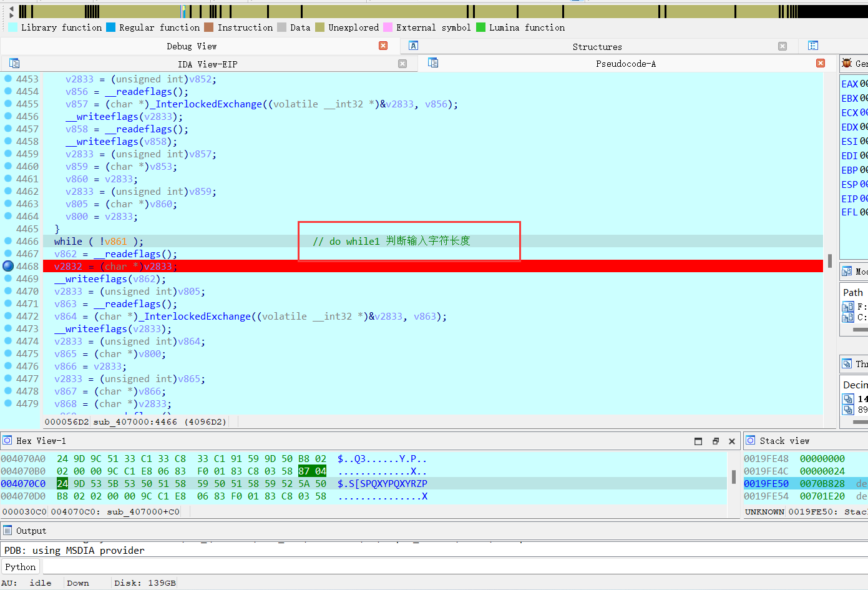
Task: Click the list icon right of Structures tab
Action: [x=812, y=46]
